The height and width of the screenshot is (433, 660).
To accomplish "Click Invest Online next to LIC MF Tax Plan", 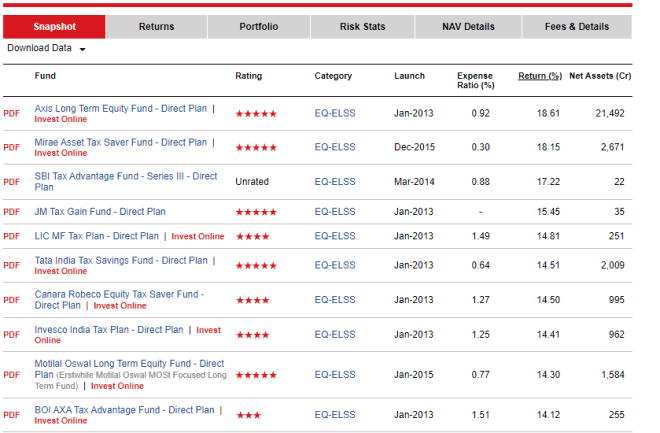I will (x=198, y=237).
